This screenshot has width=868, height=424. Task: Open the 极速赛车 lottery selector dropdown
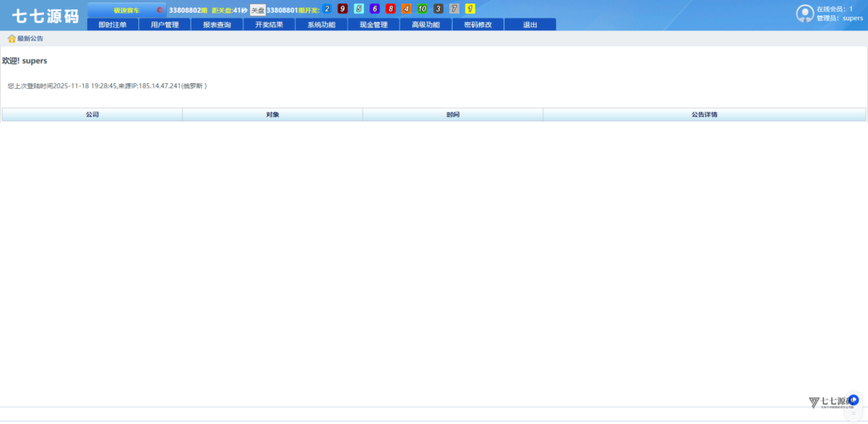[126, 10]
